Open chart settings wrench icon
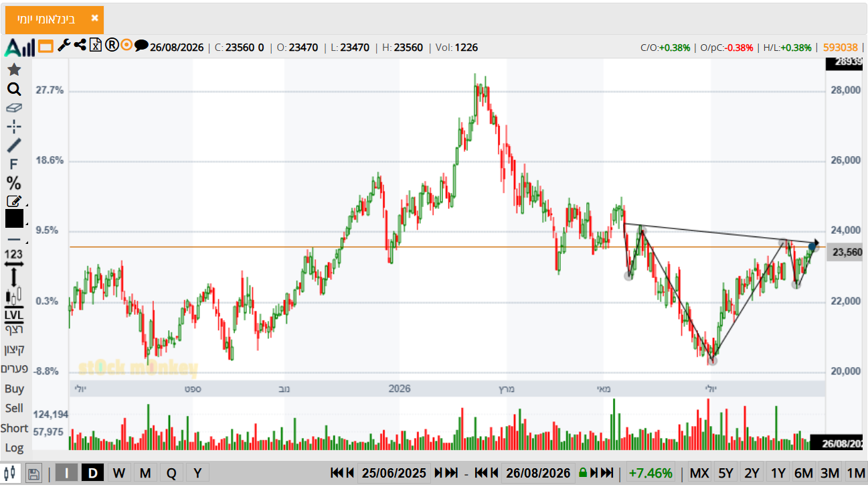 [x=64, y=46]
